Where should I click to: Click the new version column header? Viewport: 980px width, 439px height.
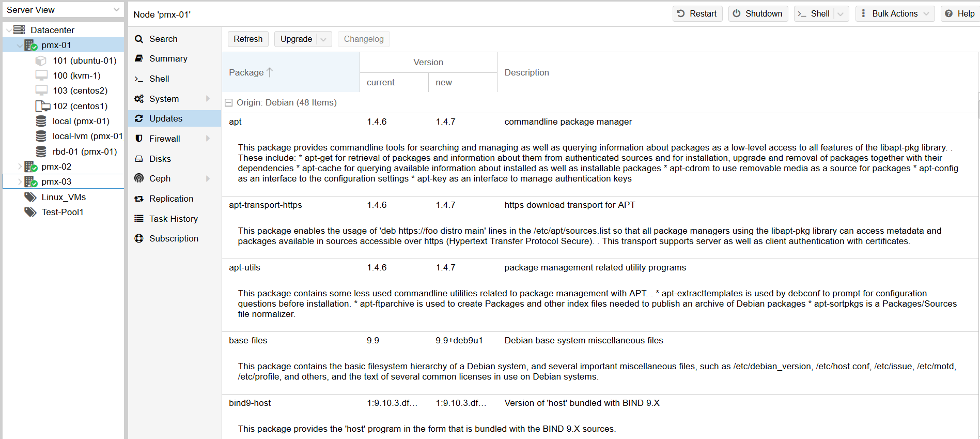463,82
